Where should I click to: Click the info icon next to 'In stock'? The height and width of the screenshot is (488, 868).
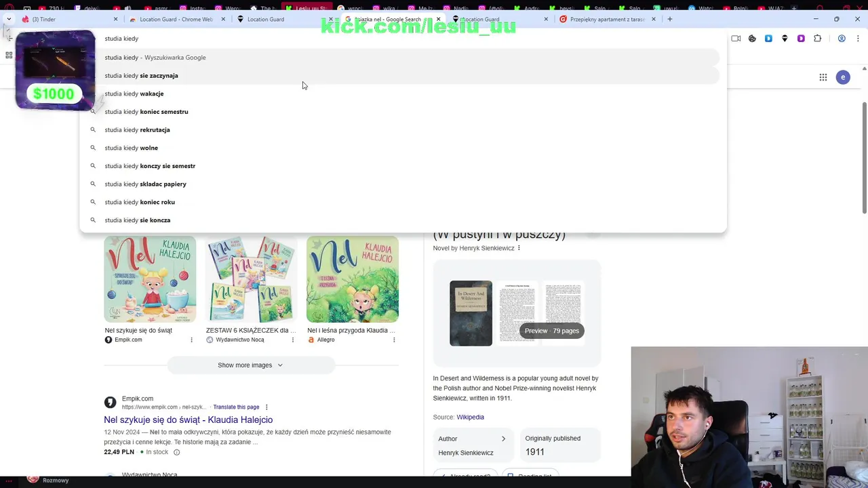point(176,452)
